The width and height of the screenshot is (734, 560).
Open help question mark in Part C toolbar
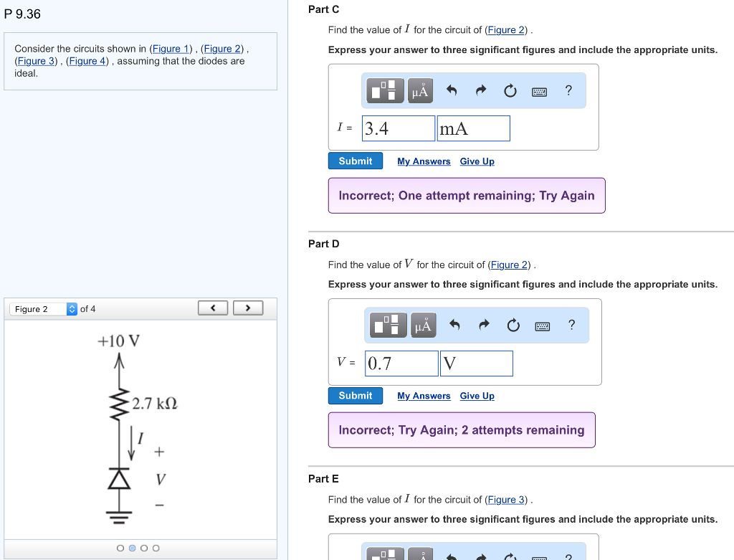click(x=568, y=90)
